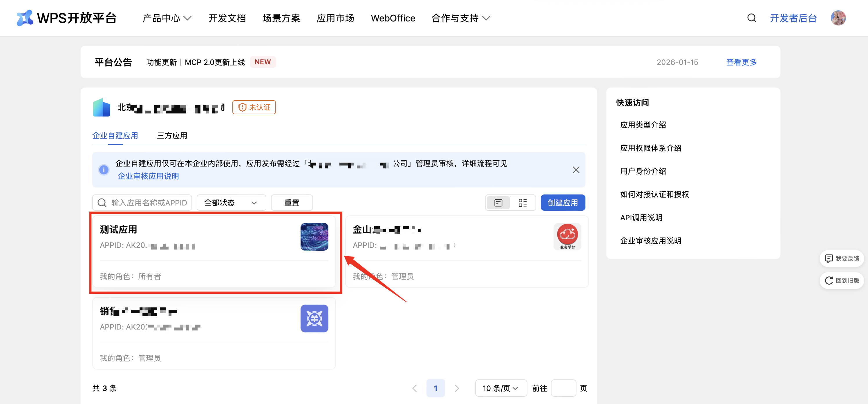Click the 未认证 badge
Image resolution: width=868 pixels, height=404 pixels.
click(254, 108)
